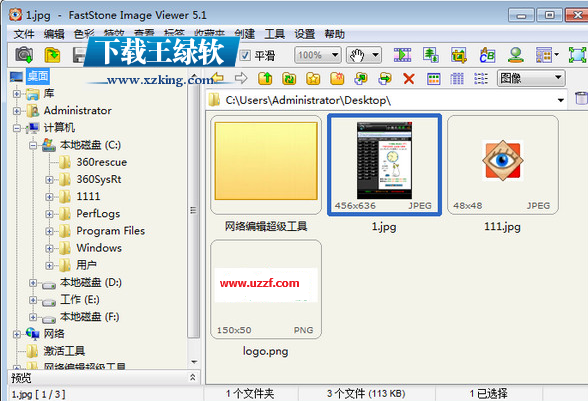Open the crop board tool
This screenshot has width=588, height=401.
(459, 55)
